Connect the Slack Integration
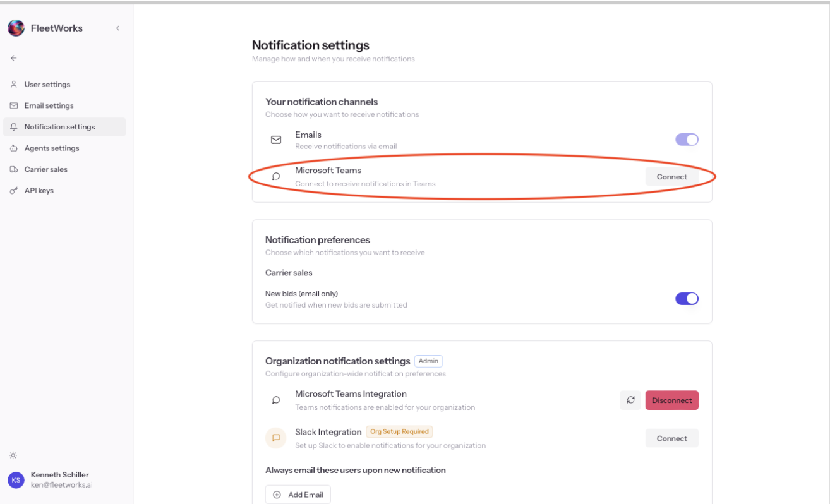 671,438
